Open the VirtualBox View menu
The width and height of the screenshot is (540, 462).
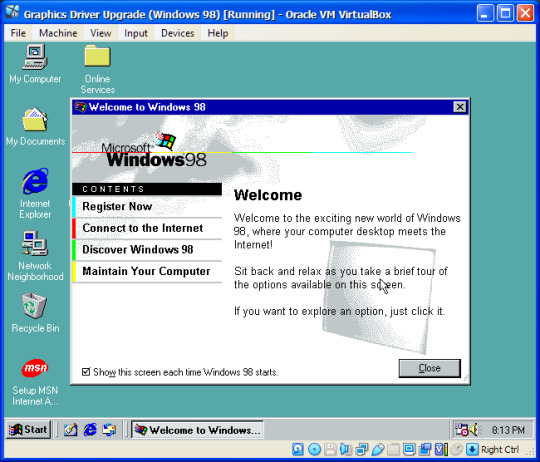(101, 33)
